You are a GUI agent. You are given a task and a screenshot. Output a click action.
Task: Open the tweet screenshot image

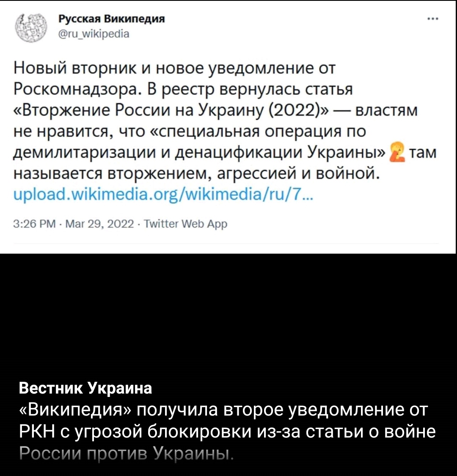(x=228, y=127)
